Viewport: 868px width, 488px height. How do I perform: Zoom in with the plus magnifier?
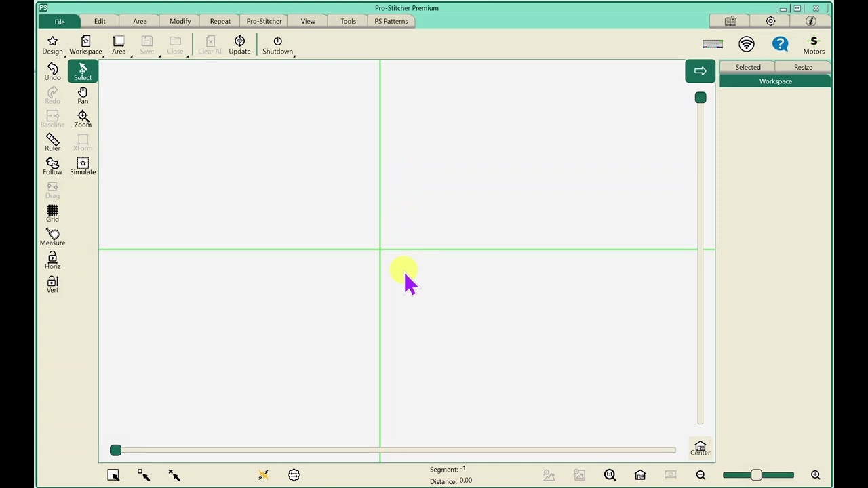coord(816,475)
